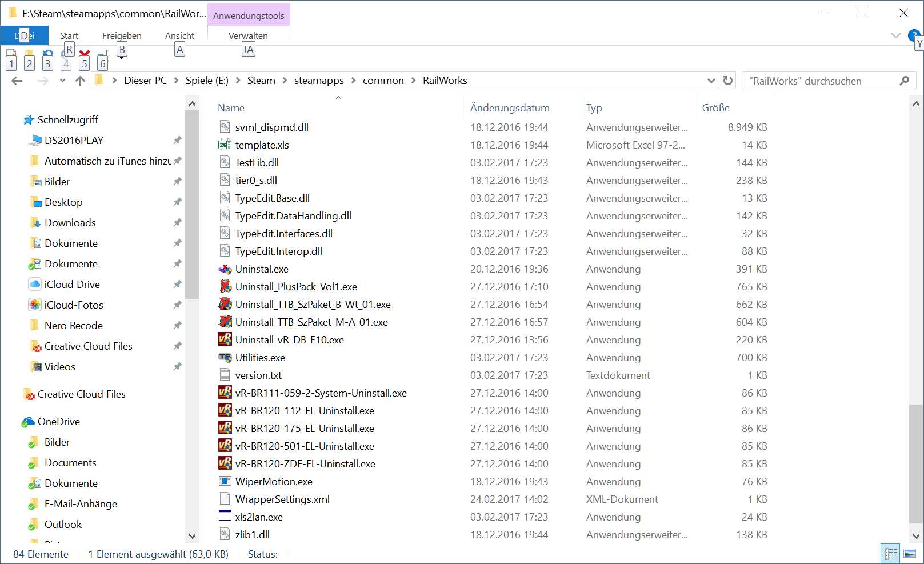
Task: Click the OneDrive cloud icon
Action: click(x=29, y=422)
